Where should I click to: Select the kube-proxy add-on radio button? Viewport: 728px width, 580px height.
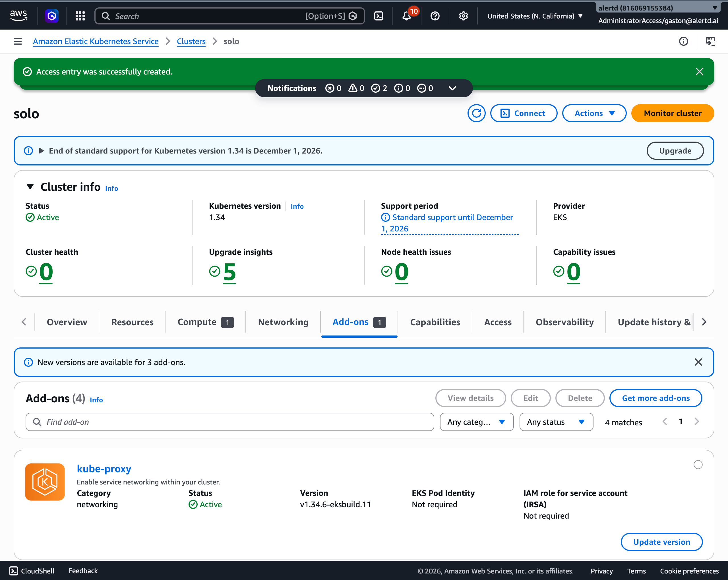click(698, 465)
